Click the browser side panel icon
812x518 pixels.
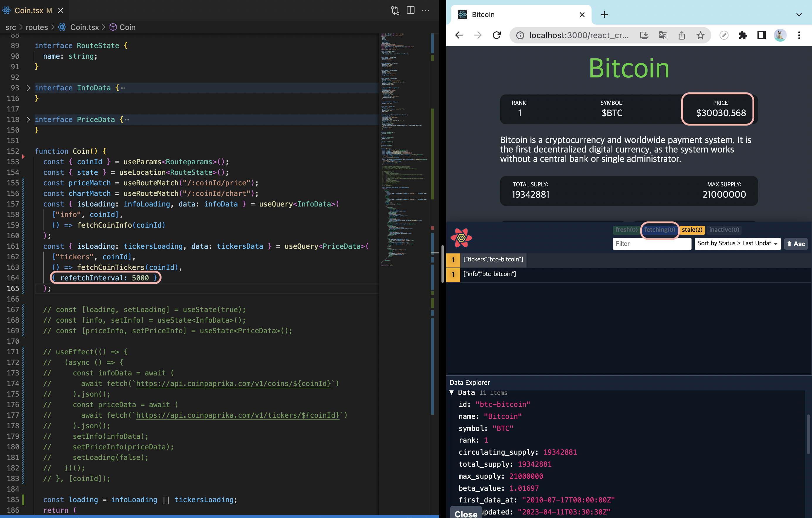(x=761, y=35)
